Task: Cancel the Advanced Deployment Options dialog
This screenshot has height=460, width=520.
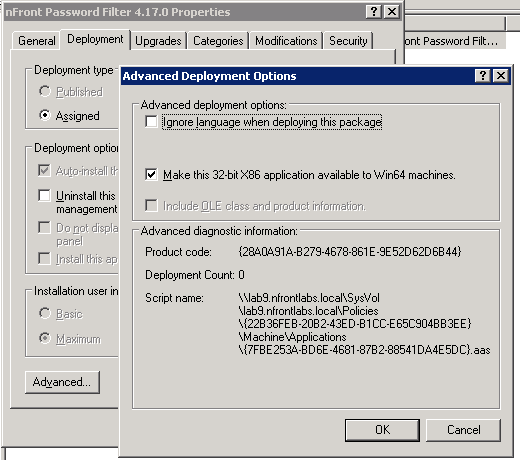Action: tap(463, 430)
